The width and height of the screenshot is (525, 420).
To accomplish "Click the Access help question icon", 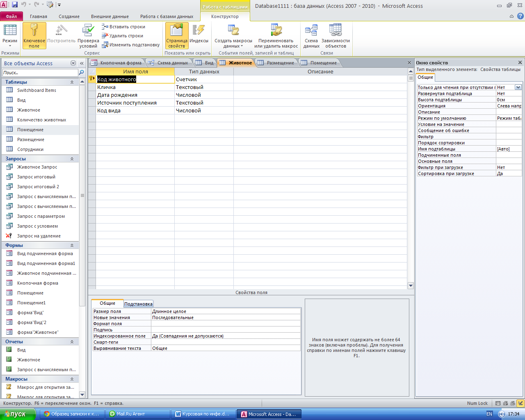I will point(520,16).
